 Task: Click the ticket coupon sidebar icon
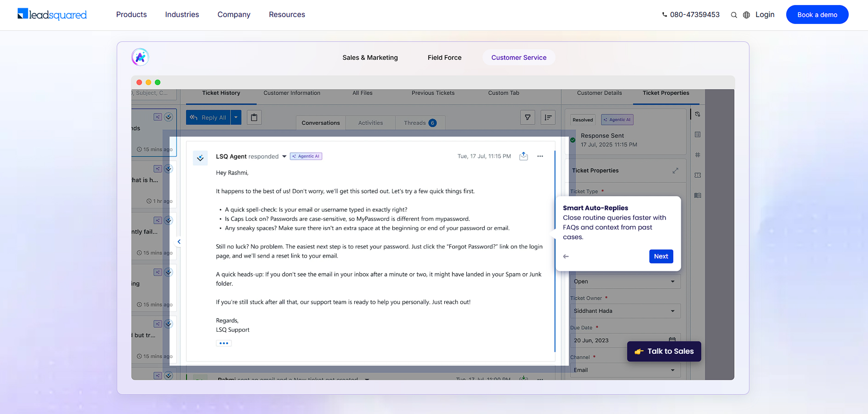coord(698,175)
